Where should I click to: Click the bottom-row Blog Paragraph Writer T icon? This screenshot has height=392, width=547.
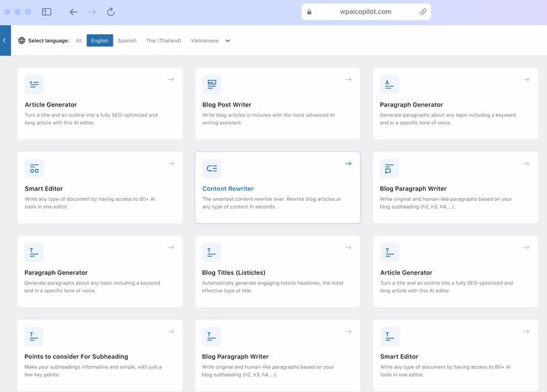211,336
